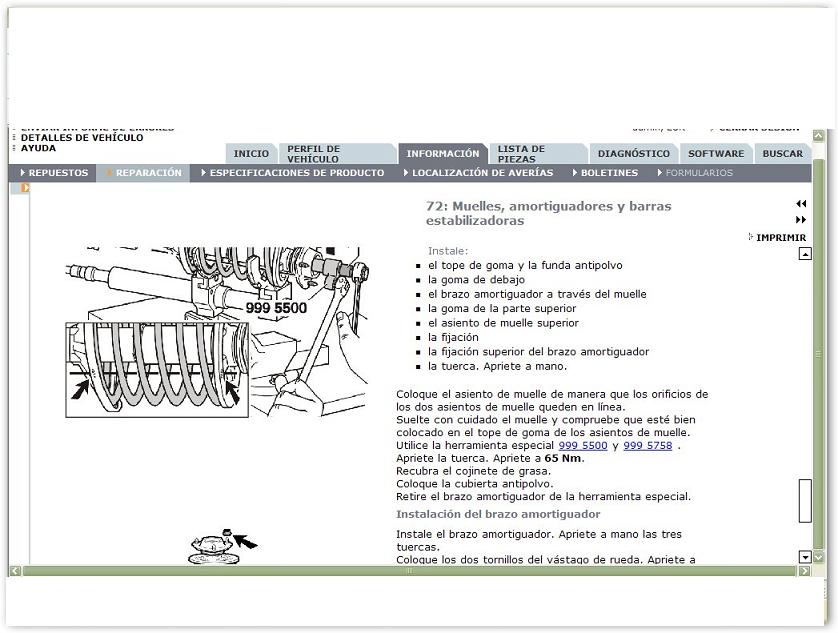Switch to the DIAGNÓSTICO tab
The width and height of the screenshot is (838, 633).
pos(633,153)
